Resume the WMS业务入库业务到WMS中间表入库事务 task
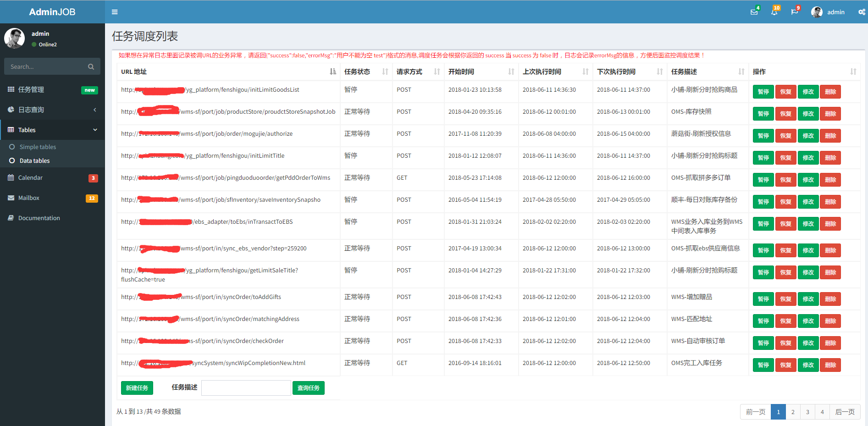Image resolution: width=868 pixels, height=426 pixels. pos(786,224)
